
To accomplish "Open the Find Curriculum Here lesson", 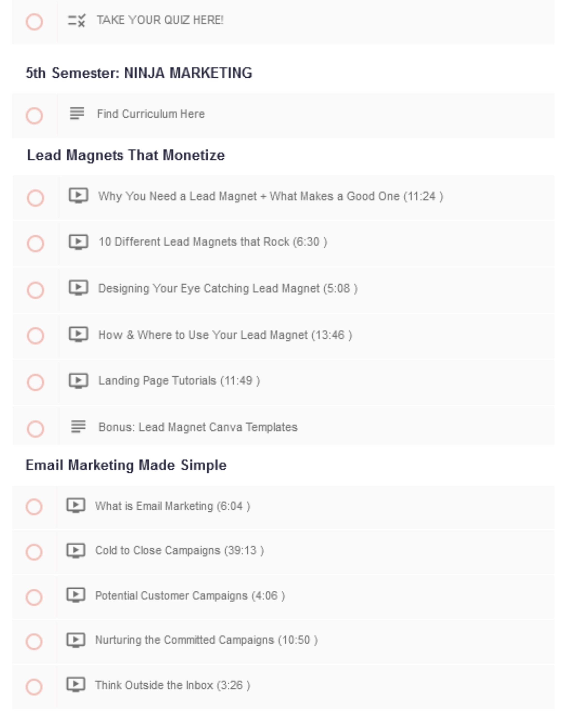I will click(x=151, y=114).
